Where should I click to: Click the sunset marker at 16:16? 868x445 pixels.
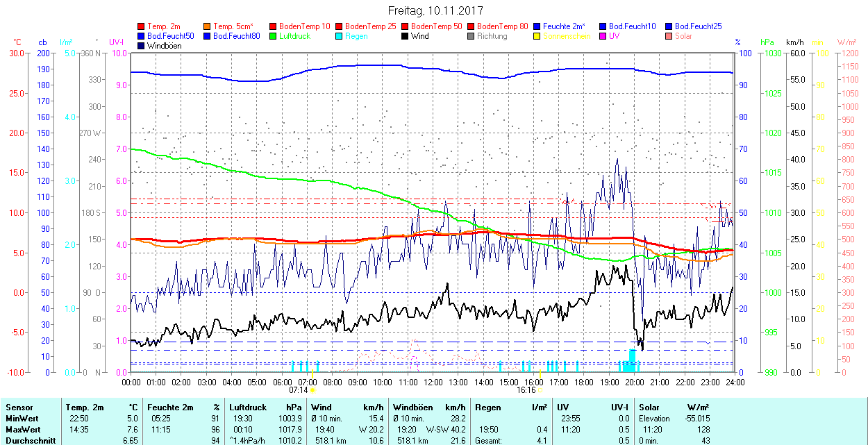[540, 390]
